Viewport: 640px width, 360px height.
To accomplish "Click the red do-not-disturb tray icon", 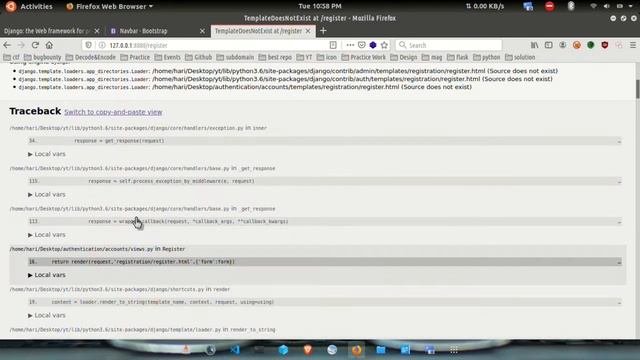I will [549, 6].
